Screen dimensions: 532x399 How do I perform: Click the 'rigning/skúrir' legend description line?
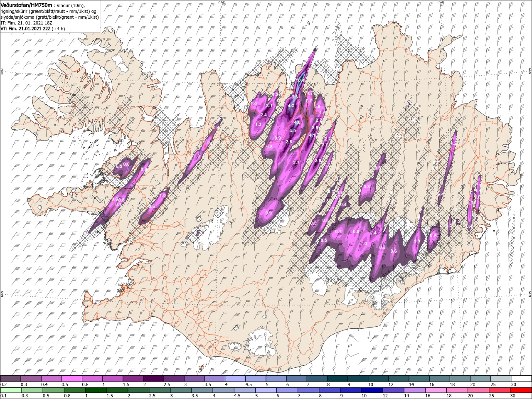pyautogui.click(x=49, y=11)
